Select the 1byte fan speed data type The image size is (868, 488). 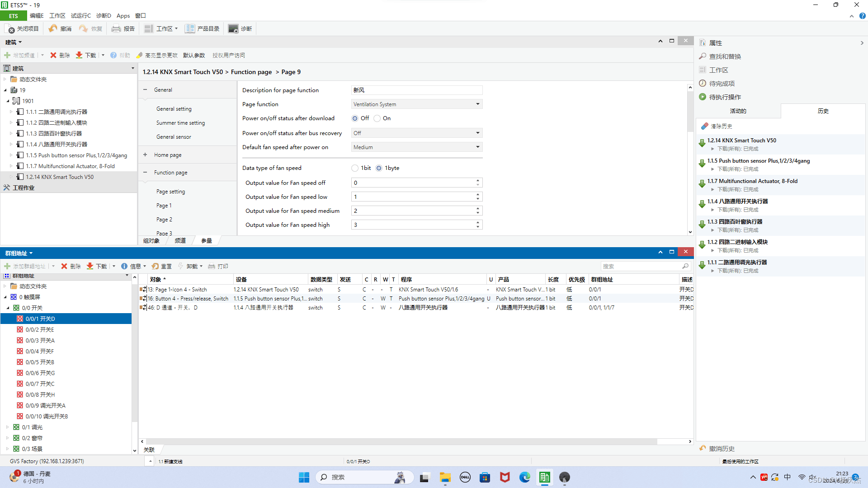[379, 168]
